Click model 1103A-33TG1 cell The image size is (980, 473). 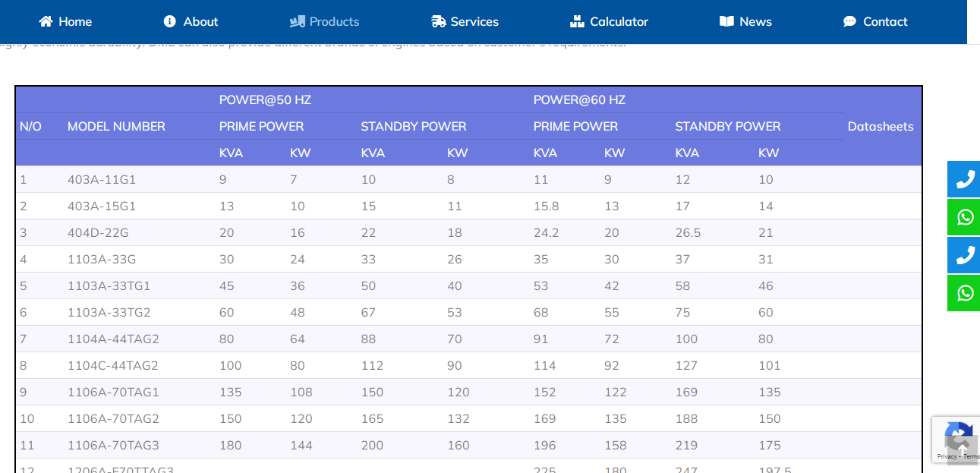click(109, 285)
